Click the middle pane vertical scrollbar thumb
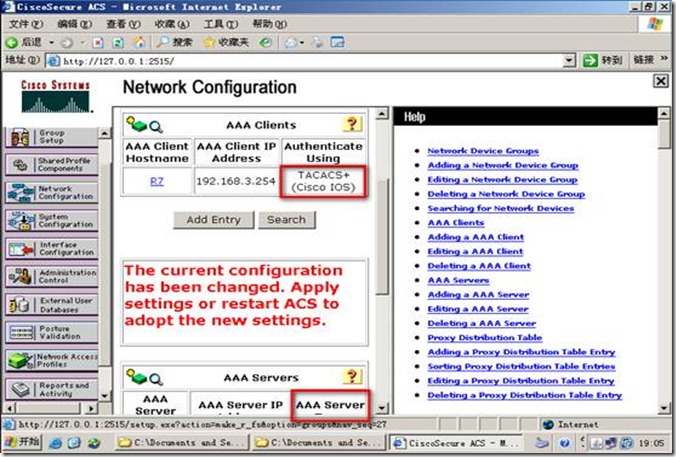 click(382, 236)
